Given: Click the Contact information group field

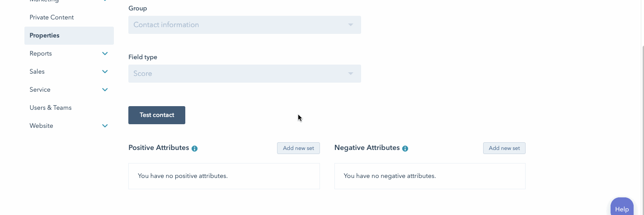Looking at the screenshot, I should pyautogui.click(x=235, y=25).
